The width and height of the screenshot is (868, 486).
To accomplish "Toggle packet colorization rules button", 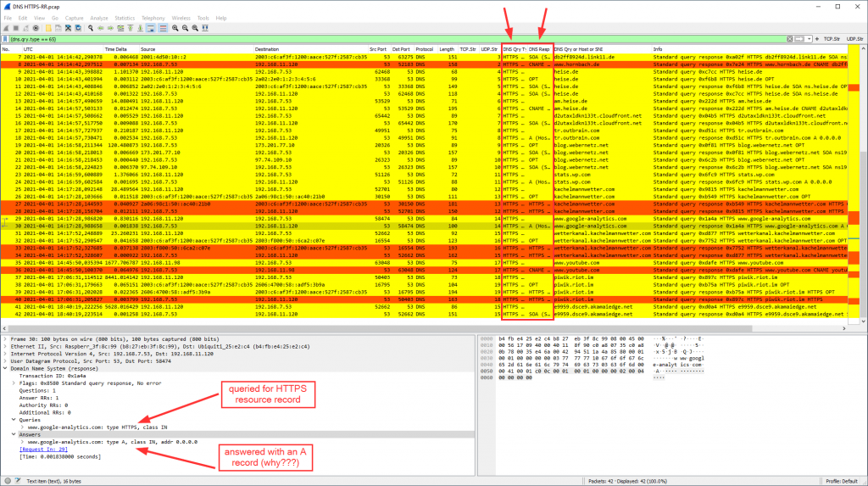I will 163,28.
